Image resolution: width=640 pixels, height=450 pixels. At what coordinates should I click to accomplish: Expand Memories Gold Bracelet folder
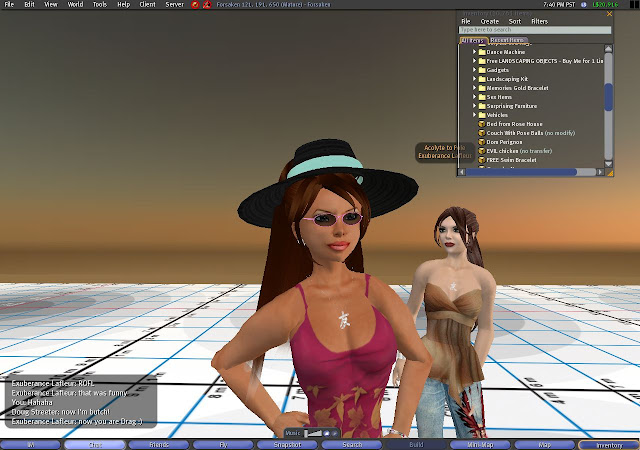[x=474, y=88]
